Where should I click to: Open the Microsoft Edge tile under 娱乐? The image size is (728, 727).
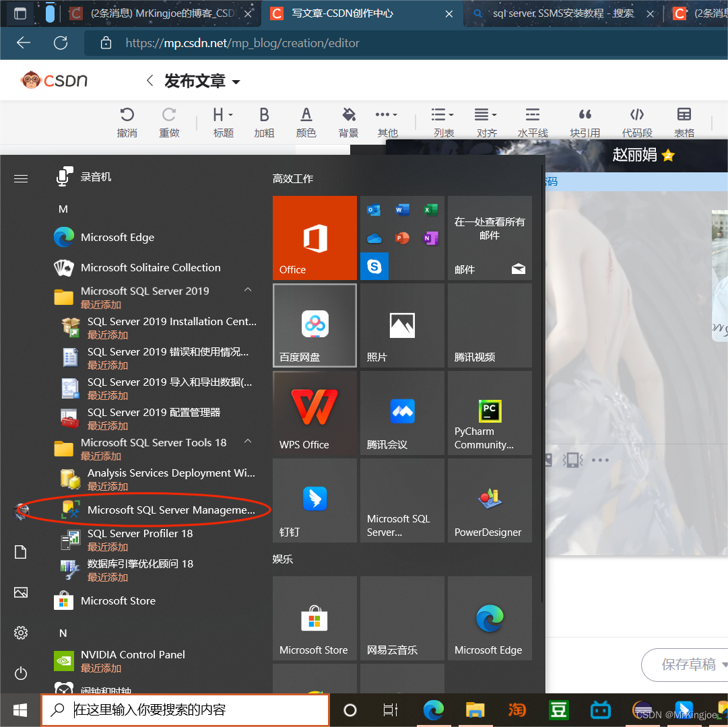pyautogui.click(x=490, y=618)
